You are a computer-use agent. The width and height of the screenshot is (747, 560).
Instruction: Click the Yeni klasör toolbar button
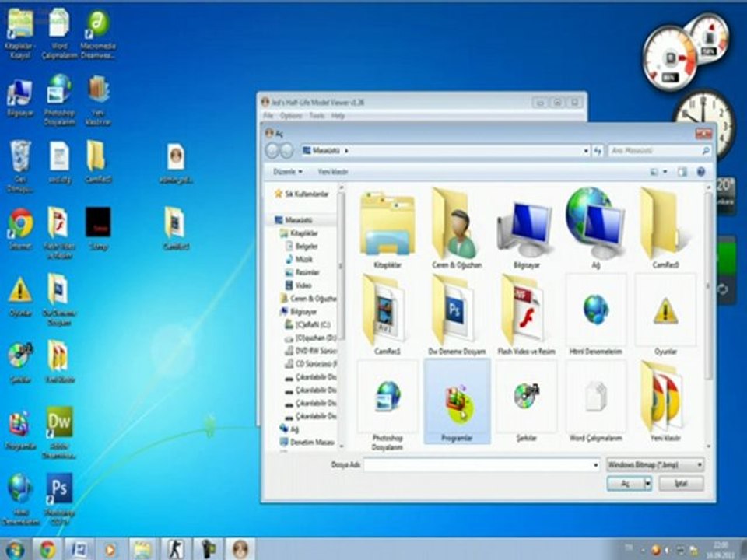[x=333, y=172]
